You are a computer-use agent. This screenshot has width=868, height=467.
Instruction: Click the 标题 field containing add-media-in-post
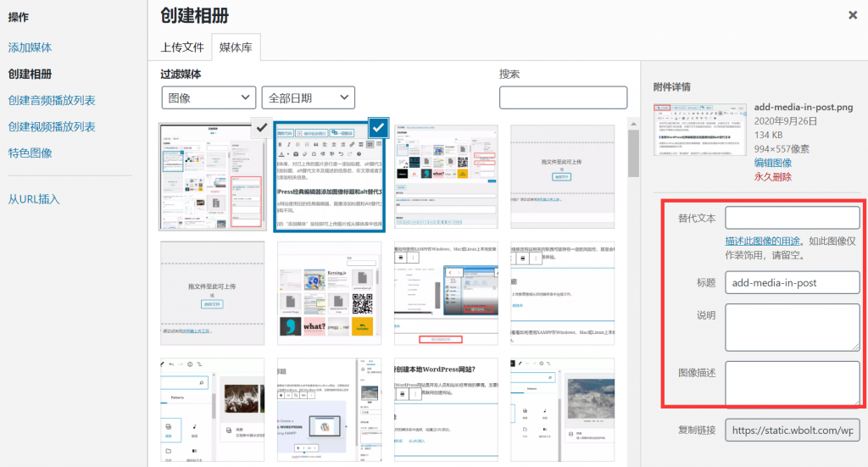tap(793, 283)
